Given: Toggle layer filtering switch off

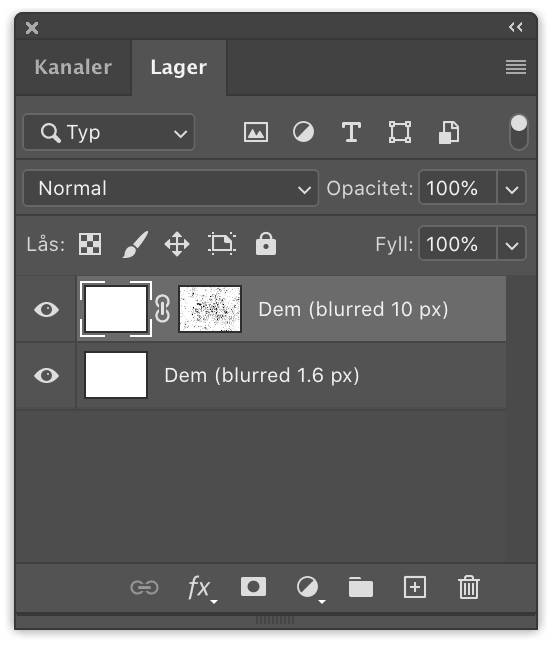Looking at the screenshot, I should pos(519,132).
